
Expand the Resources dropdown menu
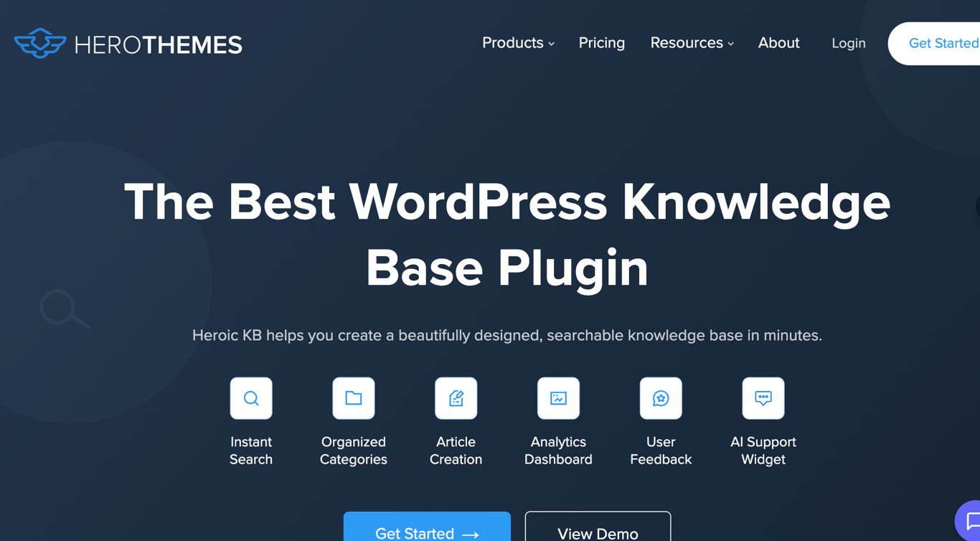click(x=692, y=43)
